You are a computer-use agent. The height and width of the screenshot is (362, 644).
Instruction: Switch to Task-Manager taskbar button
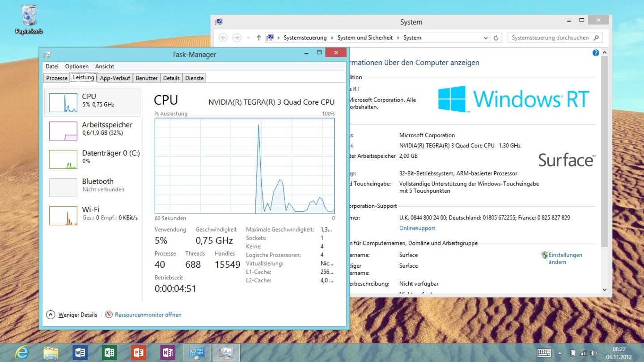(x=226, y=353)
